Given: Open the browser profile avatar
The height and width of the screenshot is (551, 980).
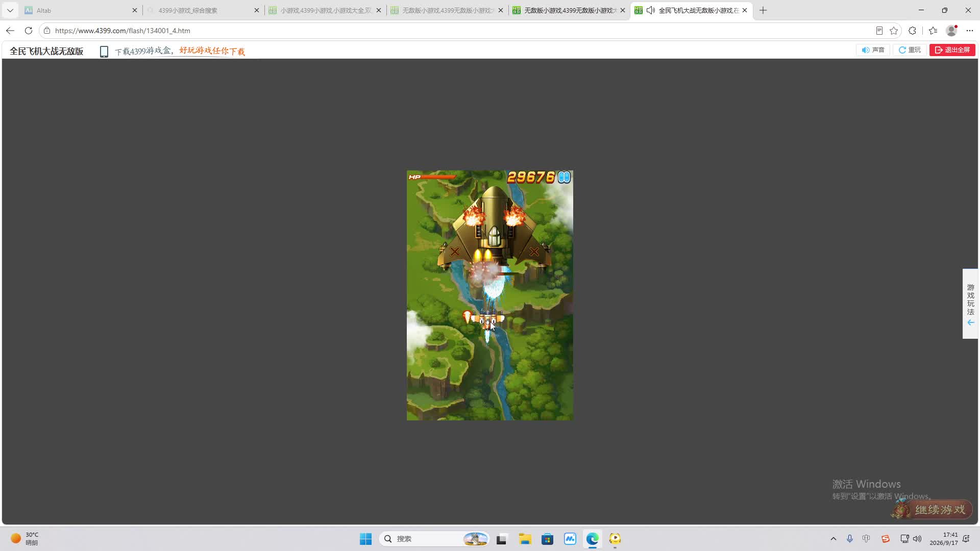Looking at the screenshot, I should [x=951, y=31].
